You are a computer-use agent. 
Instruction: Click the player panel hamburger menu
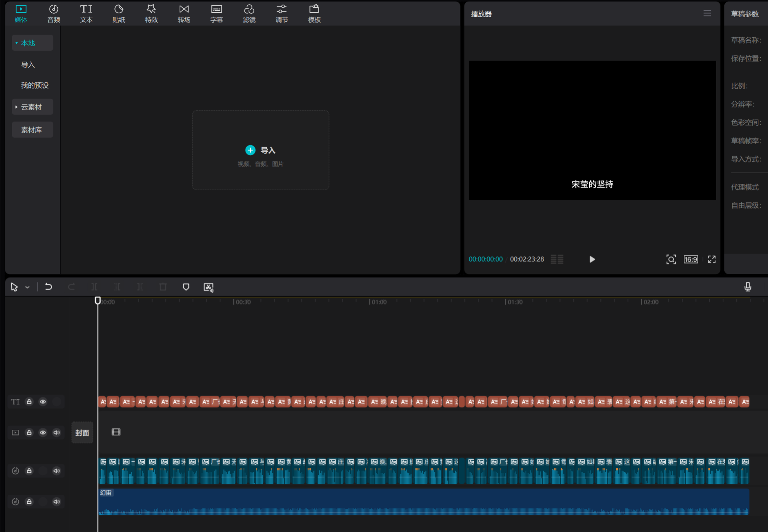tap(707, 13)
